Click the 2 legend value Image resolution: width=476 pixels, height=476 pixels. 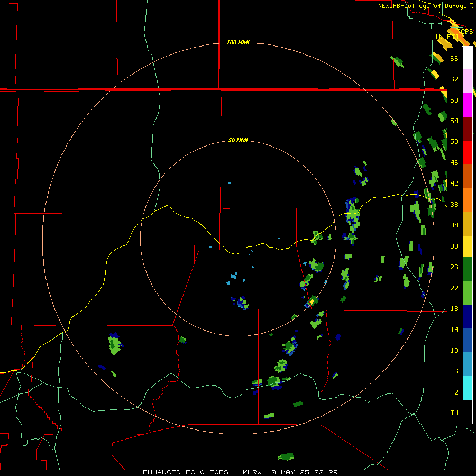(x=456, y=392)
